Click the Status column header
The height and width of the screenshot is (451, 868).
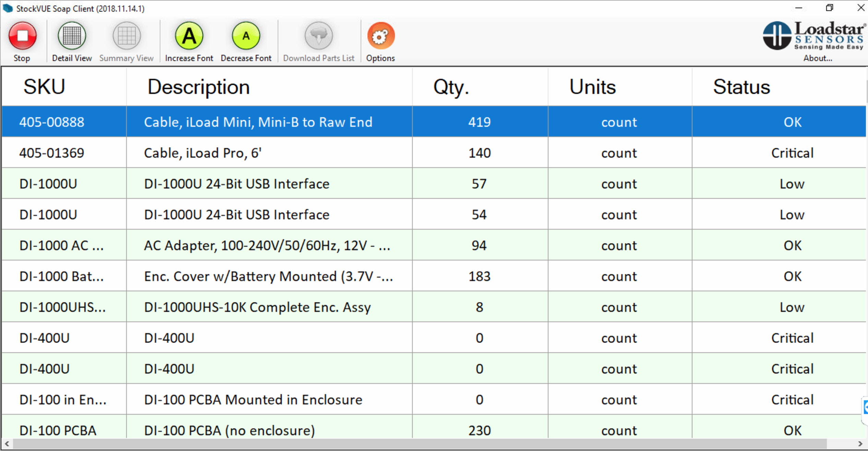742,87
